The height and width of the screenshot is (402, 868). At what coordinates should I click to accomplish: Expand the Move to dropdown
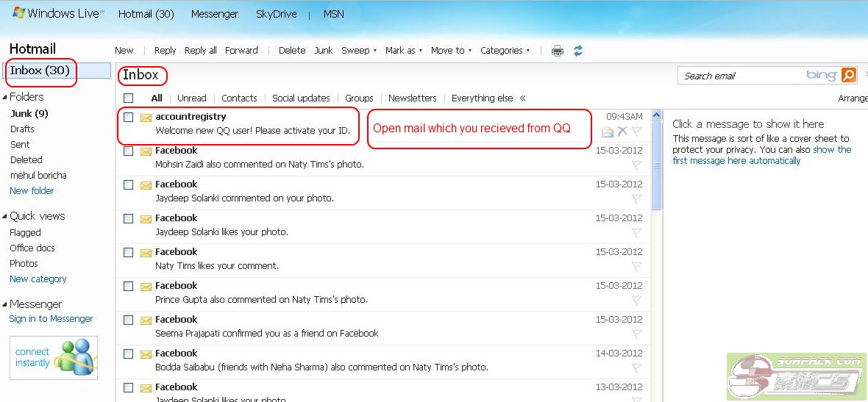tap(451, 51)
